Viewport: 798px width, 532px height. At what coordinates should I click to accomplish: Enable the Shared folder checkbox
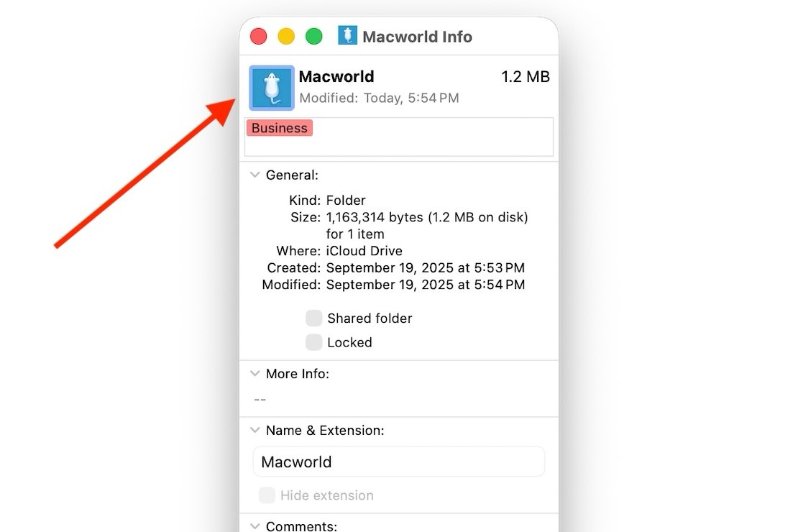[x=314, y=318]
